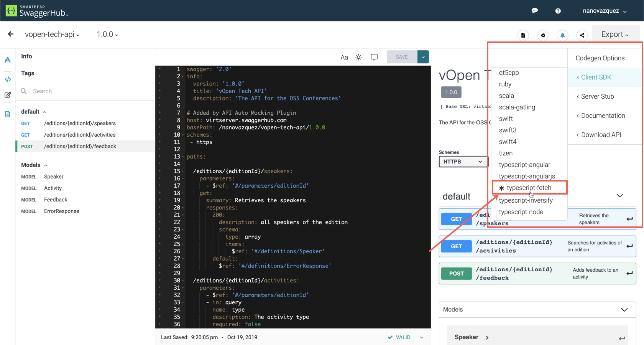Open the API document icon in header
644x345 pixels.
pos(523,35)
